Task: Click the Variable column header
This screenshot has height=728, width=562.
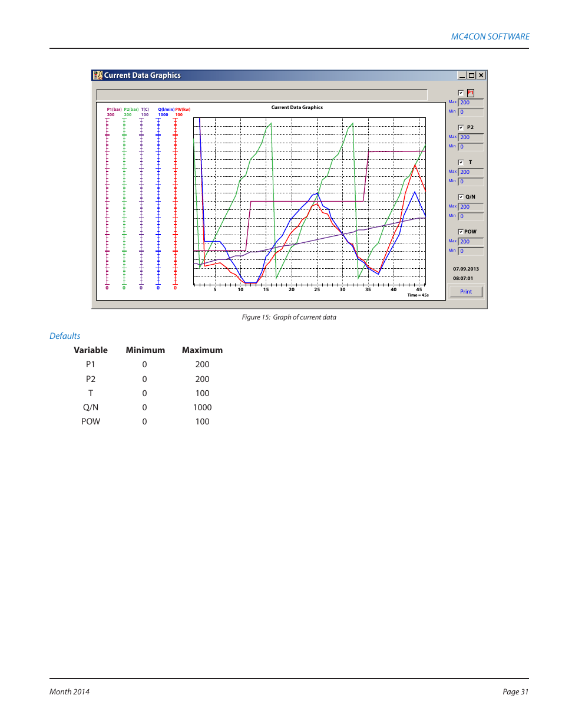Action: [91, 350]
